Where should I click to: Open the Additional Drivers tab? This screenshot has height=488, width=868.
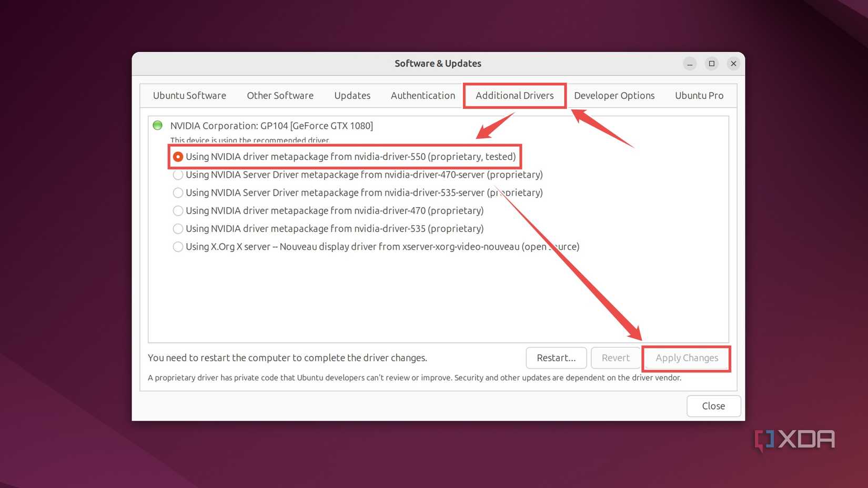click(514, 96)
